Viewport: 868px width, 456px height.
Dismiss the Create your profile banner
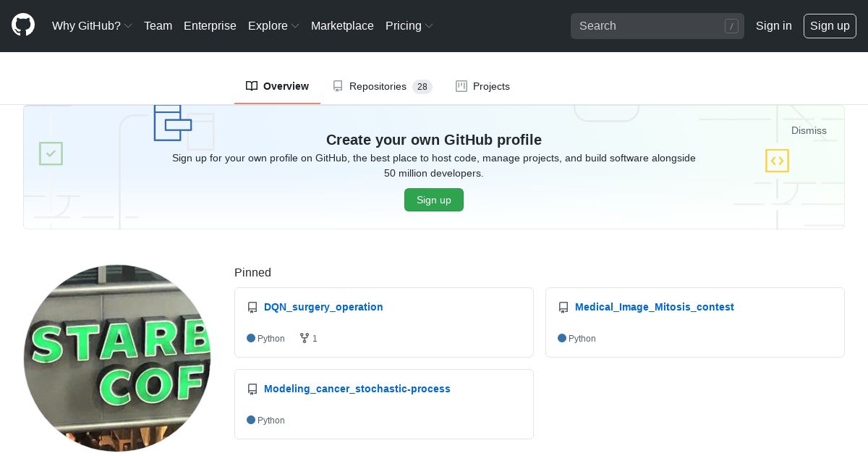pyautogui.click(x=809, y=130)
